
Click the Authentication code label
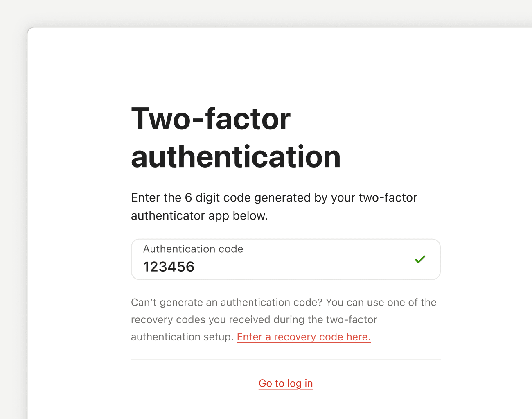(193, 249)
